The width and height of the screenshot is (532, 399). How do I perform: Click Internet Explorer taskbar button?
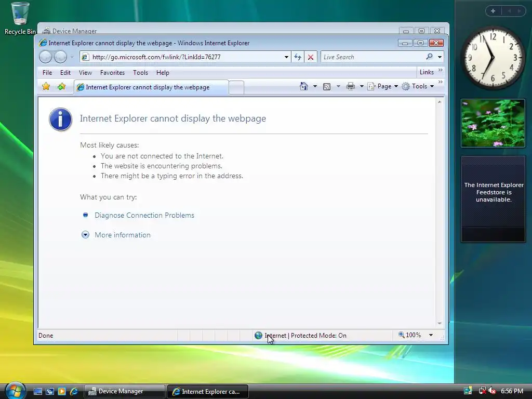pos(208,392)
